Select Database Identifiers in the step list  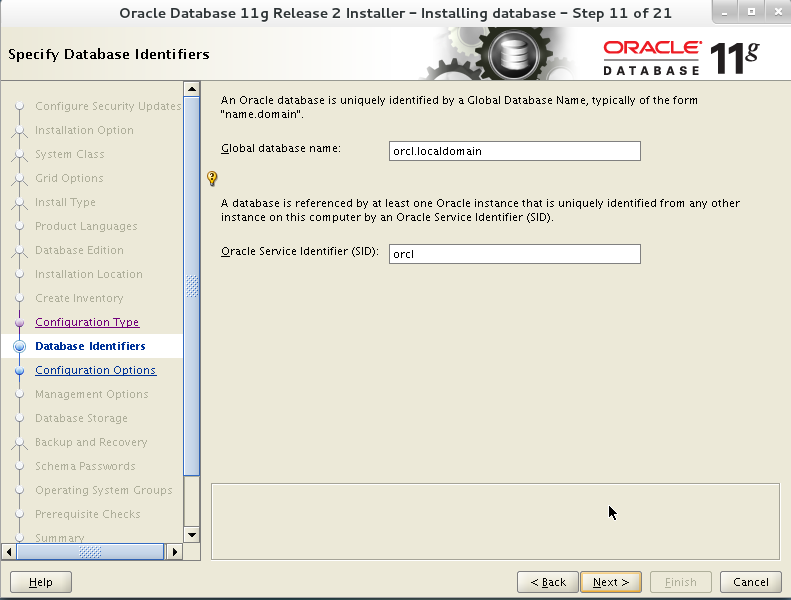[90, 346]
